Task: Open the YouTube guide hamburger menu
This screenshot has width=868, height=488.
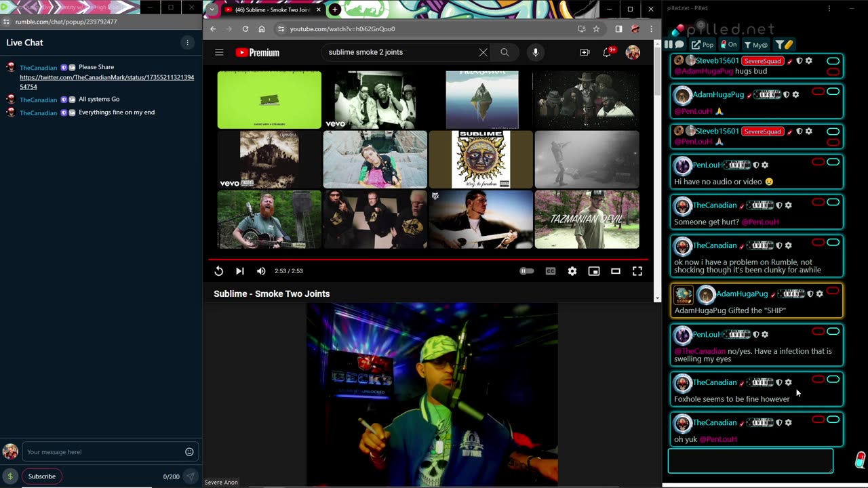Action: (219, 52)
